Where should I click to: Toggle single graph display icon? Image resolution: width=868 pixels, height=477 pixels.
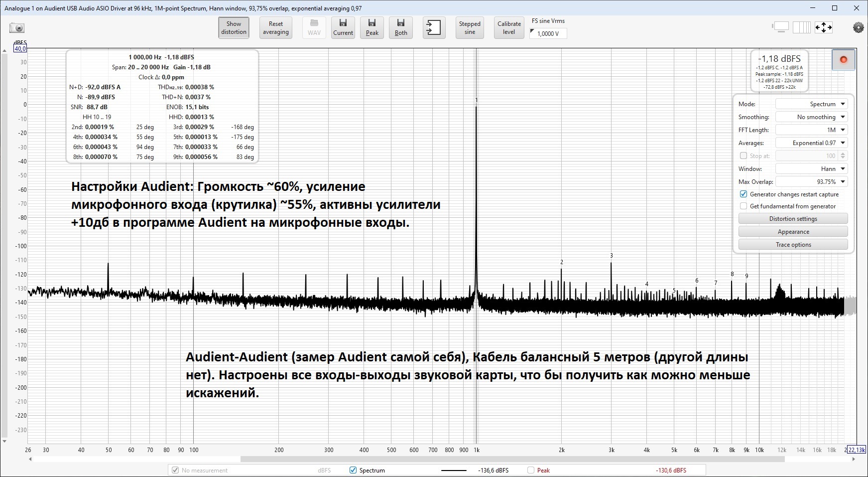point(780,27)
